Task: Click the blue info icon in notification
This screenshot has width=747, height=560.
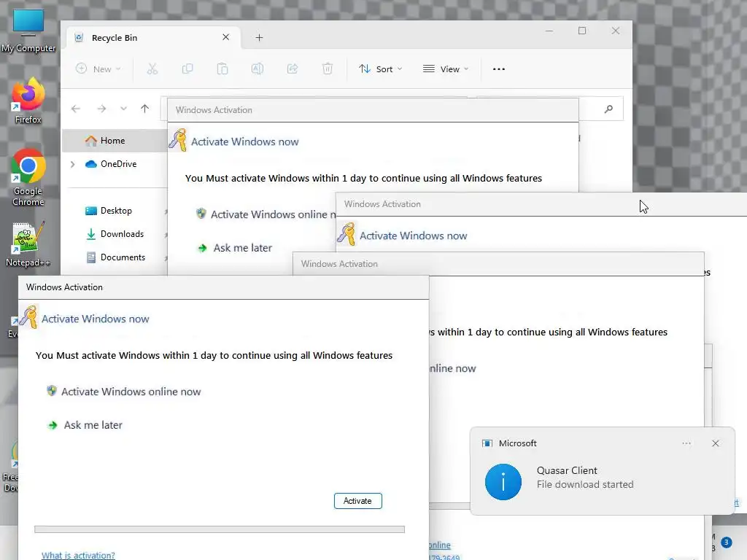Action: click(503, 482)
